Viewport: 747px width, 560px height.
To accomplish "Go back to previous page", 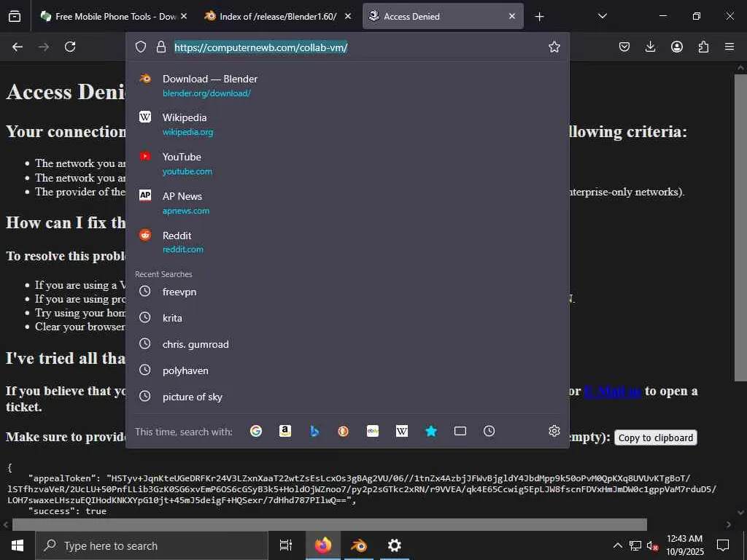I will [x=18, y=47].
